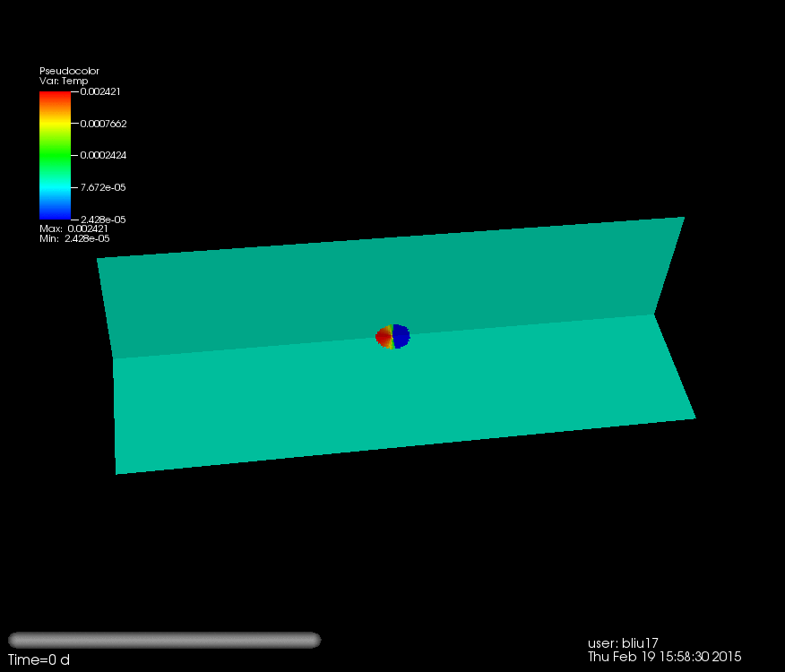785x672 pixels.
Task: Click the legend tick value 0.0007662
Action: click(x=103, y=124)
